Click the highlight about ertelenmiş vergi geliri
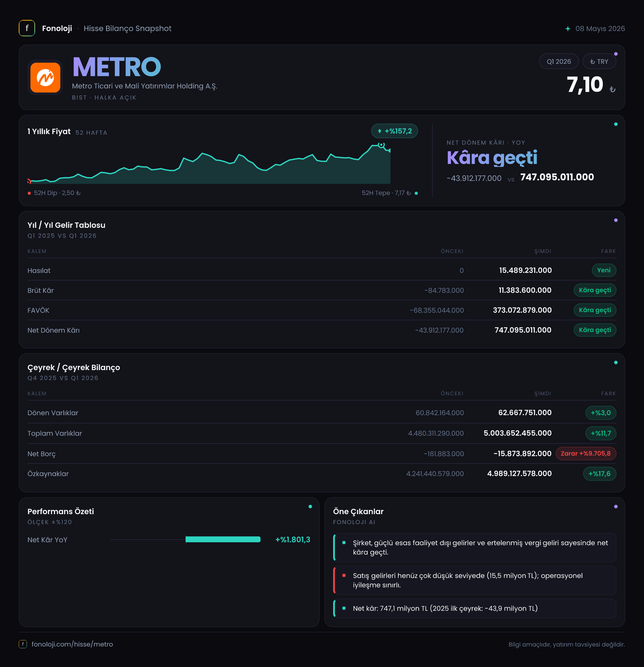This screenshot has height=667, width=644. 475,548
